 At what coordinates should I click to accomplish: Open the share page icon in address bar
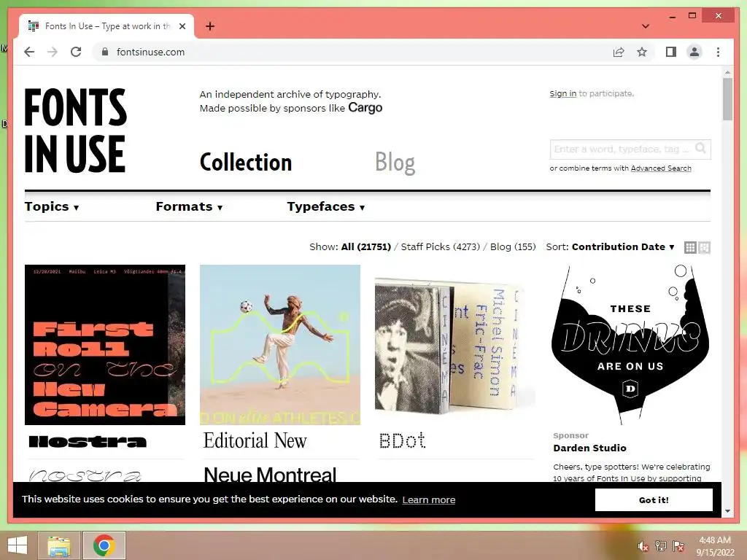pyautogui.click(x=619, y=52)
